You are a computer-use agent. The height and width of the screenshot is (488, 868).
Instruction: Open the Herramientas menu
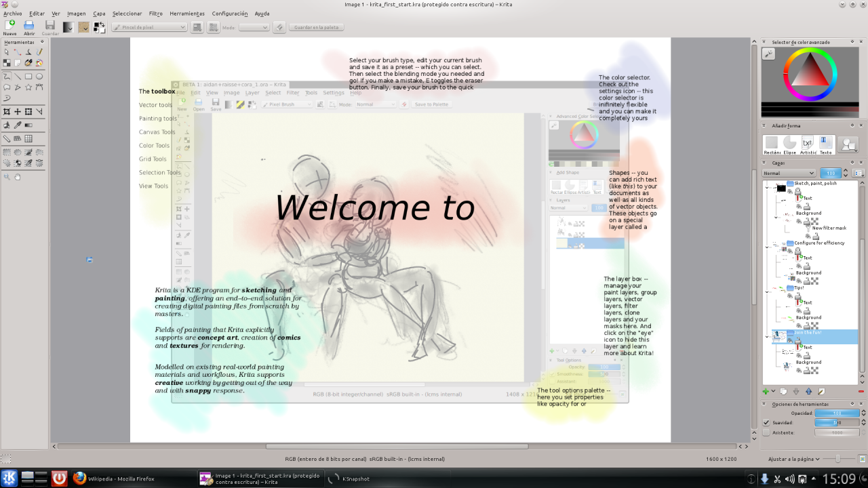(x=187, y=14)
